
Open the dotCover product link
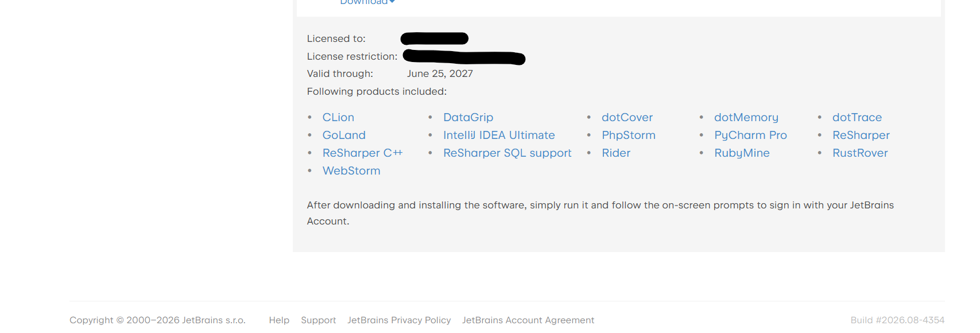pos(627,117)
